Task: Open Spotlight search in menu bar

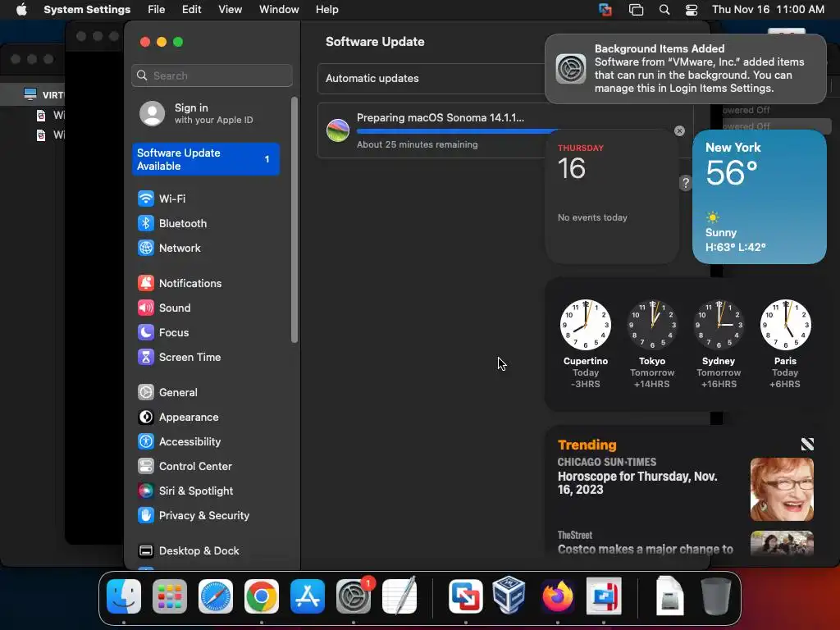Action: (x=664, y=10)
